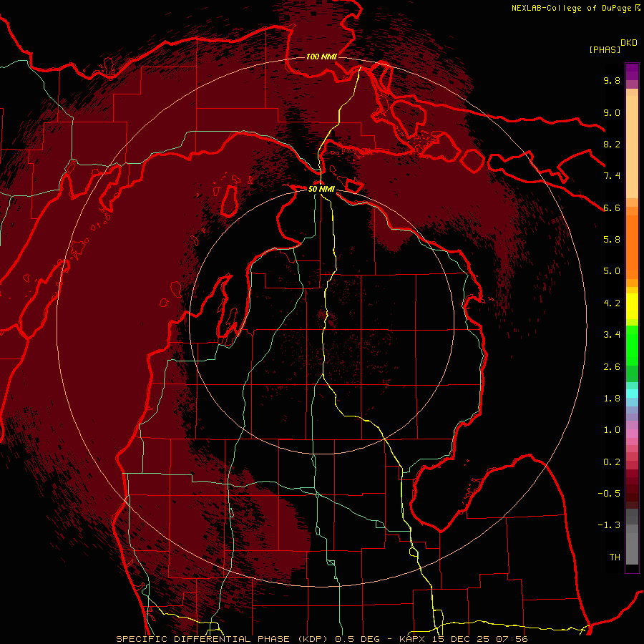Click the 5.8 scale value

pos(612,240)
